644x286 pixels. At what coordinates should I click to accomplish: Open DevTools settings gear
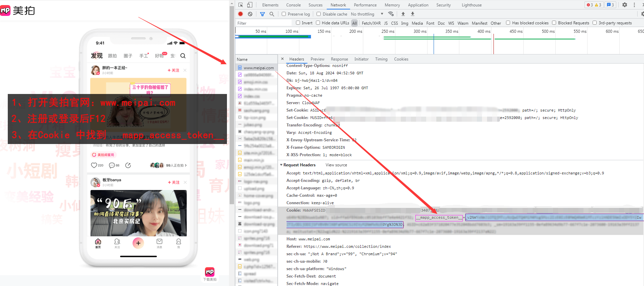click(624, 5)
